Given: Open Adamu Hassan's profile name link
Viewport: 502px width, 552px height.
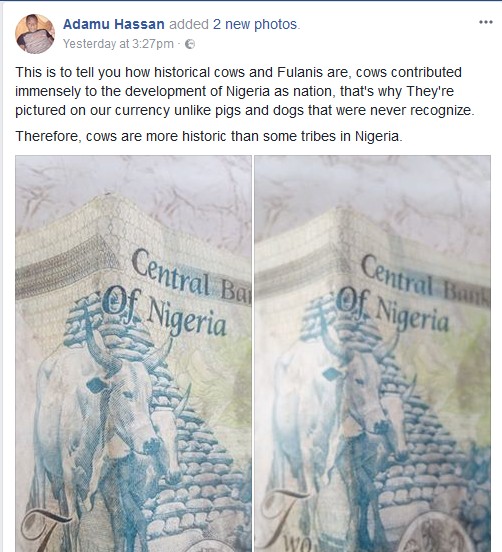Looking at the screenshot, I should [114, 24].
